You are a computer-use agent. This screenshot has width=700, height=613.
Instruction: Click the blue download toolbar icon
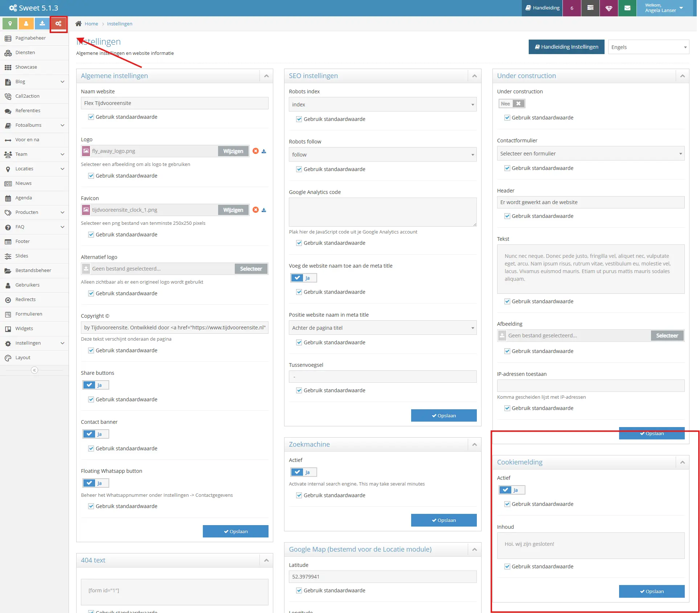(42, 24)
